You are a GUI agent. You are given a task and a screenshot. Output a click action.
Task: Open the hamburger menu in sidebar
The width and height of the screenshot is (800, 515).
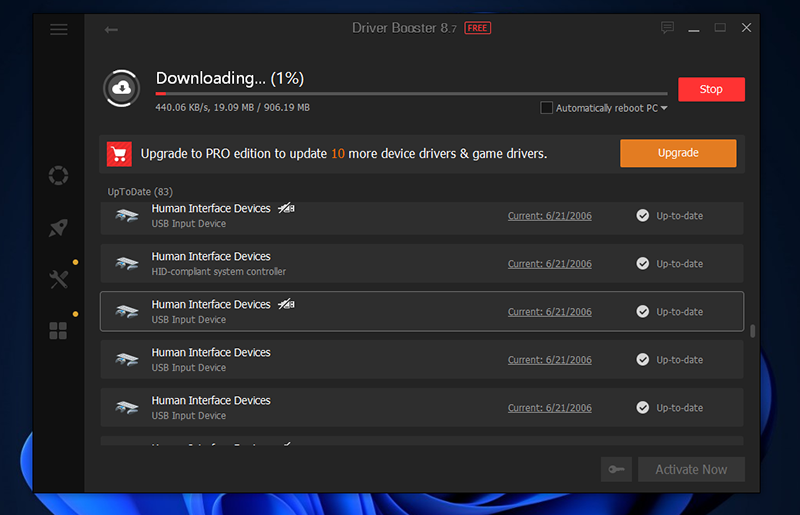point(59,29)
